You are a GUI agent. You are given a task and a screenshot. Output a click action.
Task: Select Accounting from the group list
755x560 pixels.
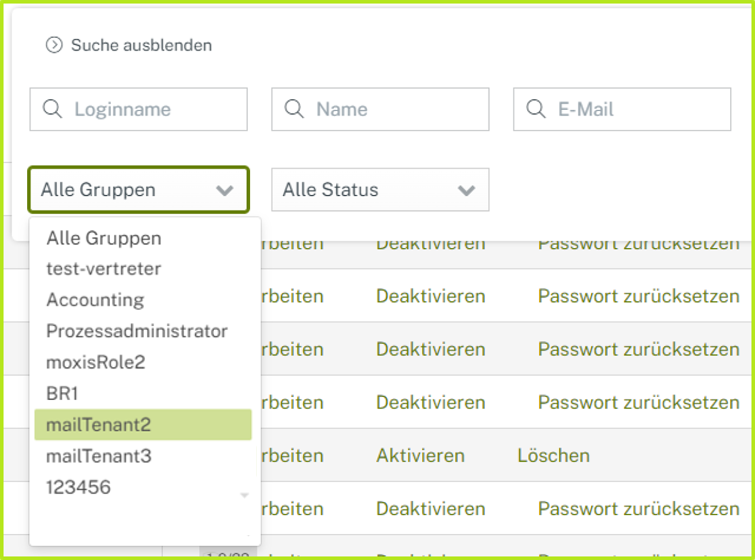pos(95,299)
